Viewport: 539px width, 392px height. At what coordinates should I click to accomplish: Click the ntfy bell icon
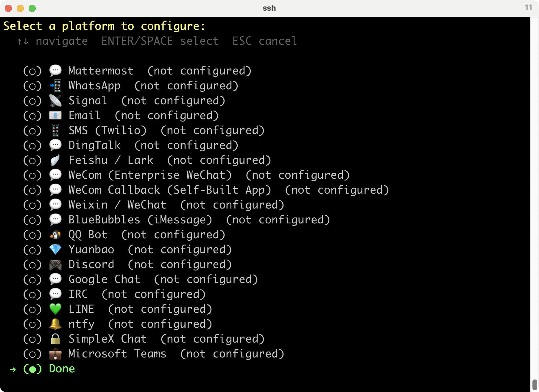[55, 324]
